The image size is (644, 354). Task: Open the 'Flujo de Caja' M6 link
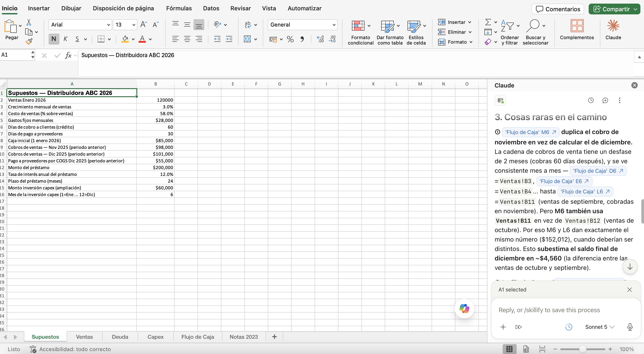pos(531,132)
